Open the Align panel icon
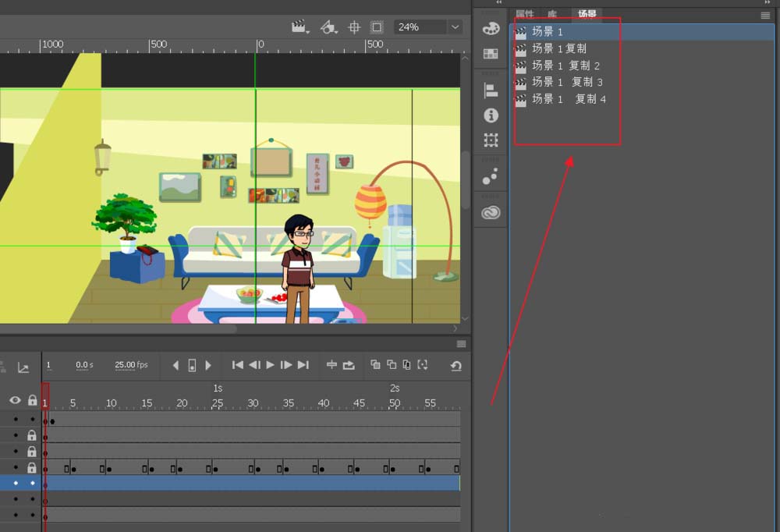This screenshot has height=532, width=780. 491,90
